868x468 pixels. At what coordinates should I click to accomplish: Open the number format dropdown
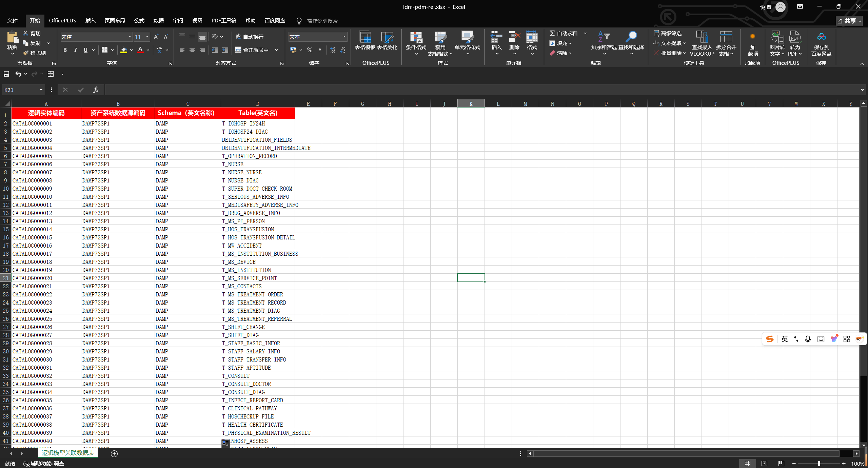(344, 37)
